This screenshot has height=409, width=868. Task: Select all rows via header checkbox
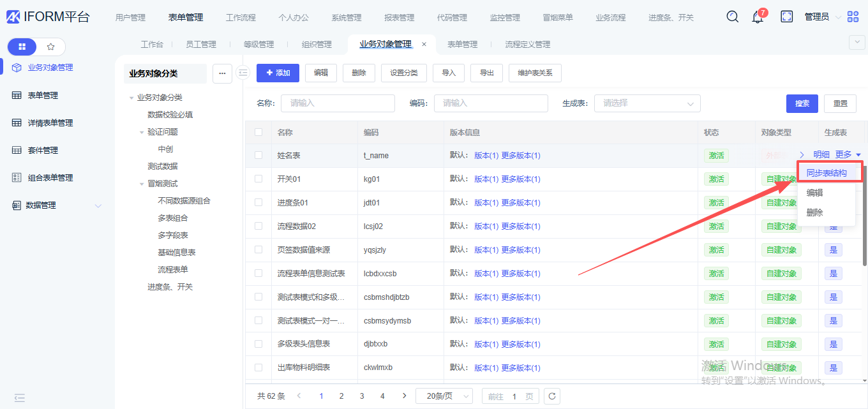point(258,132)
